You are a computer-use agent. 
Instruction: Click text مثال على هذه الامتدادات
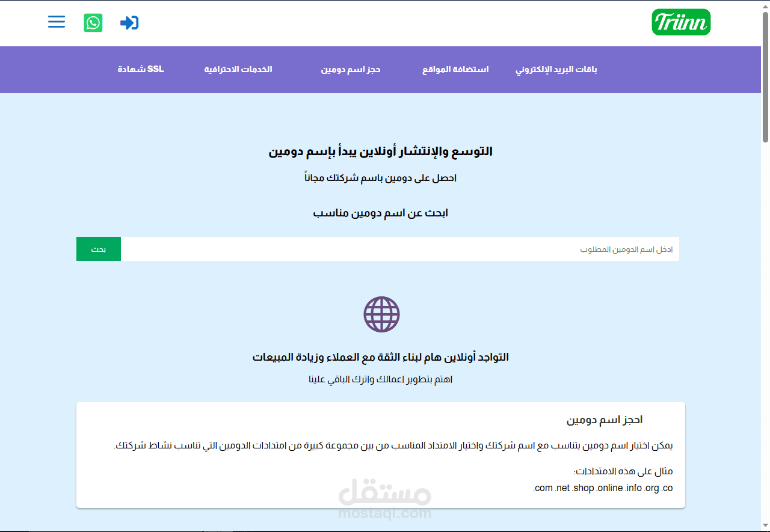click(623, 471)
